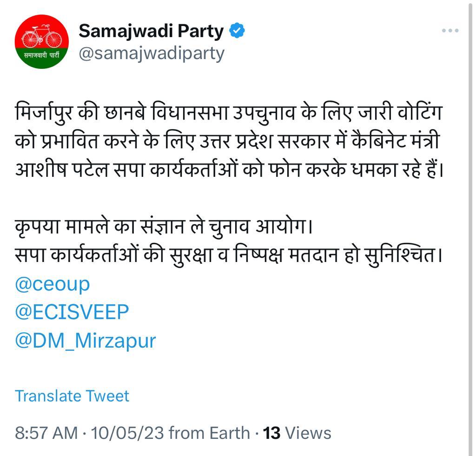Screen dimensions: 476x456
Task: Click the समाजवादी पार्टी text in the logo
Action: (41, 55)
